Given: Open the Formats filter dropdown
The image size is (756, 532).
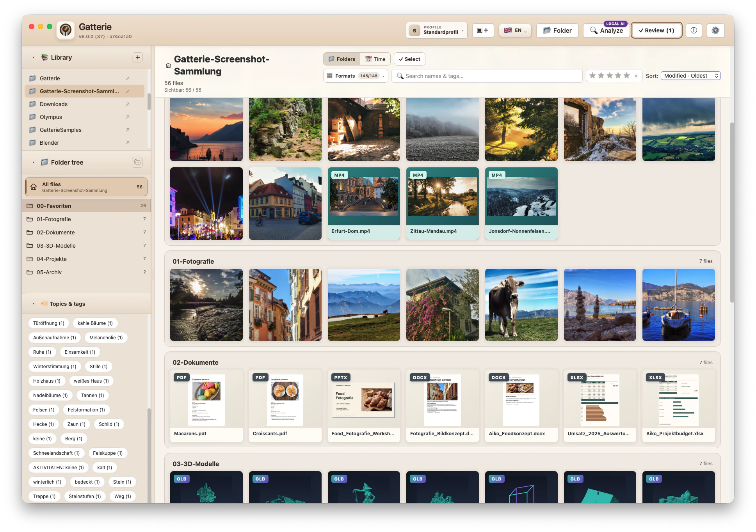Looking at the screenshot, I should pos(356,76).
